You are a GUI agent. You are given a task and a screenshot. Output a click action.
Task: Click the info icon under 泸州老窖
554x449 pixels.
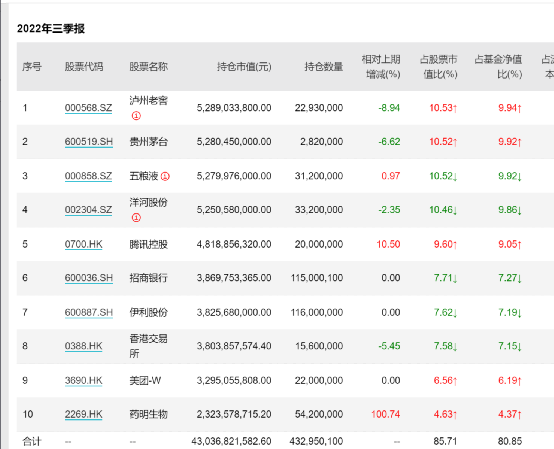(136, 116)
